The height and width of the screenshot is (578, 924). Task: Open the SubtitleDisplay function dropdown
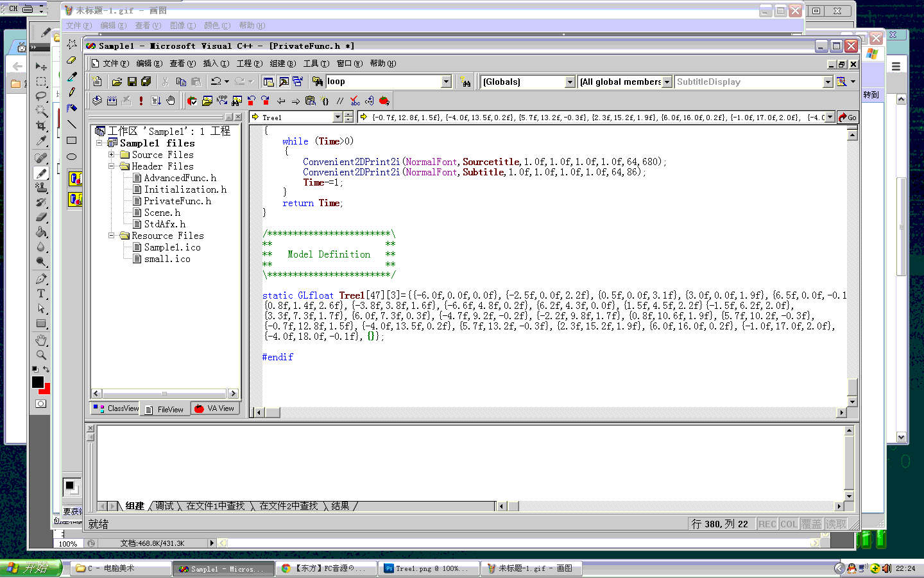[828, 82]
